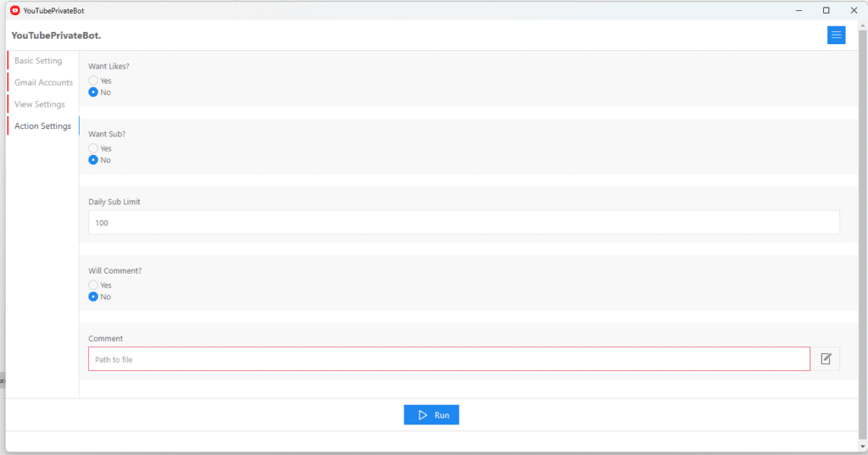Click the YouTubePrivateBot title bar logo
The image size is (868, 455).
click(x=14, y=10)
